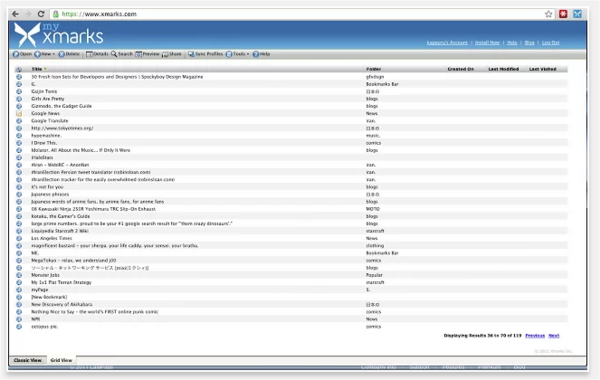
Task: Go to the Next results page
Action: tap(554, 336)
